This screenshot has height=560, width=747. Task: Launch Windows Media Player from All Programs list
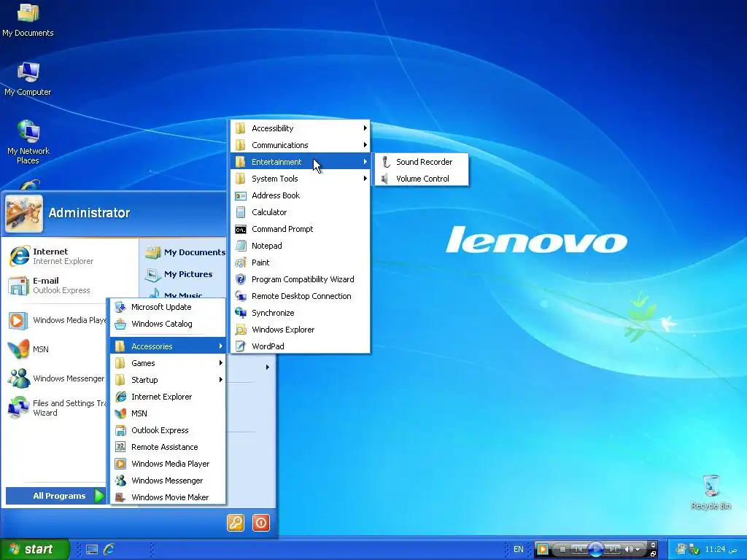click(x=168, y=464)
